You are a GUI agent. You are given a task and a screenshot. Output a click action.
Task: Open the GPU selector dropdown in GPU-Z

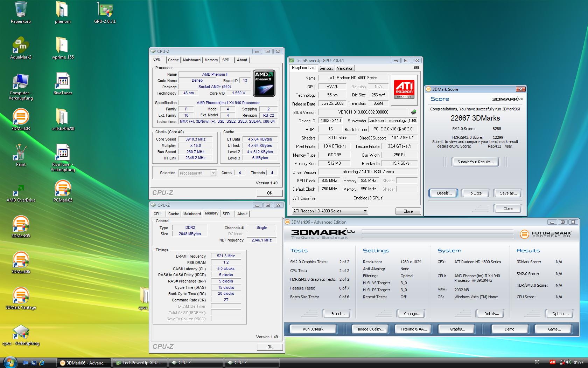(330, 211)
